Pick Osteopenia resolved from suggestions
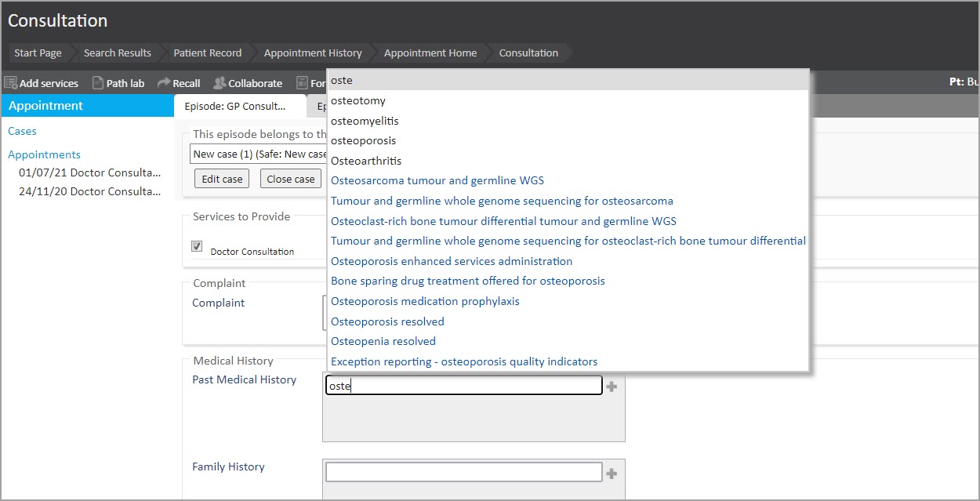Screen dimensions: 980x501 point(383,341)
